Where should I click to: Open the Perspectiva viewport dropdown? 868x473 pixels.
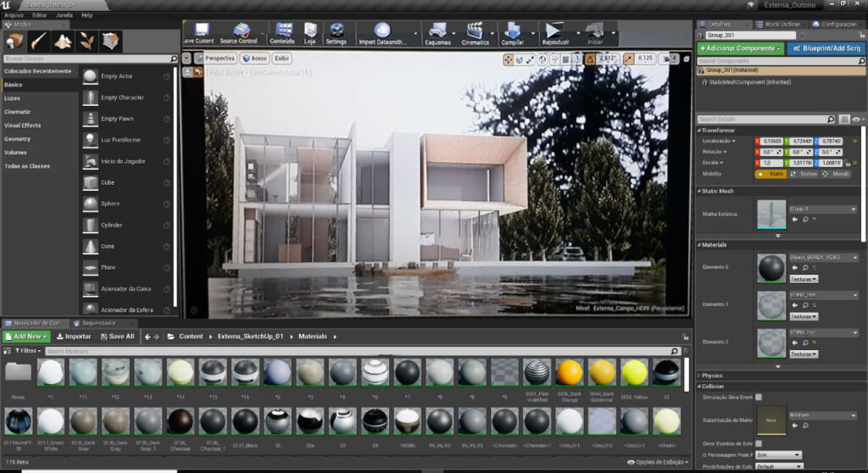(x=220, y=58)
